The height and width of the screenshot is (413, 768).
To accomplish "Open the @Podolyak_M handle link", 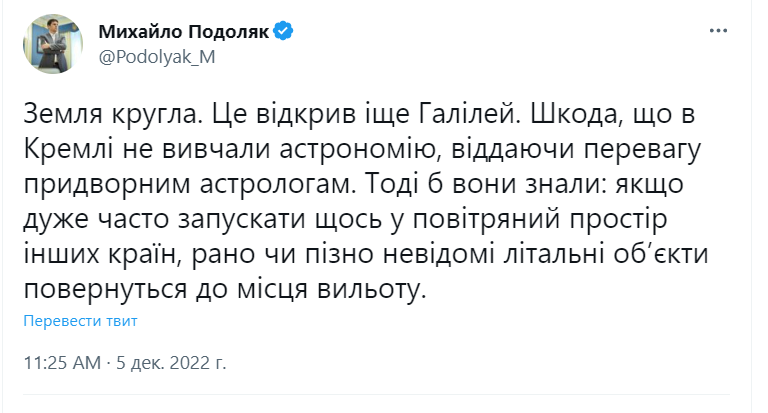I will 157,56.
